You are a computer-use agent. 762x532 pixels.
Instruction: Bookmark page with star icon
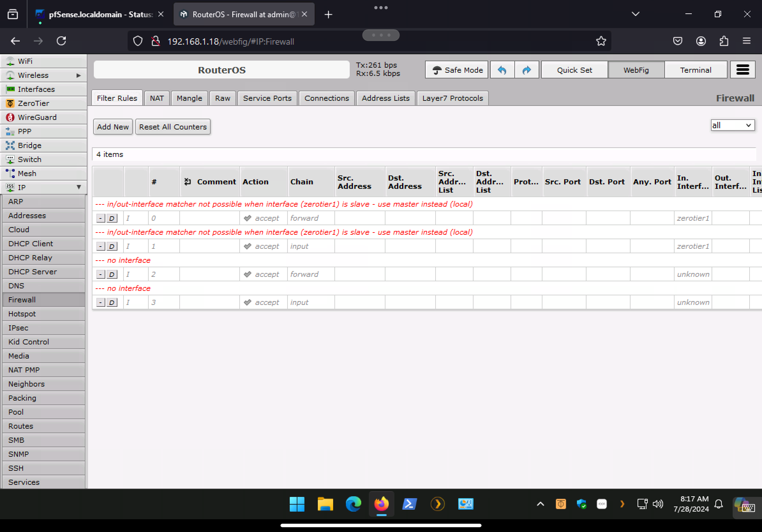coord(601,41)
